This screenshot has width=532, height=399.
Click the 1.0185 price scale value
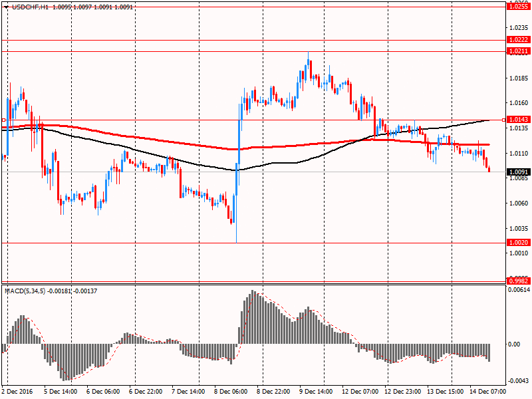[517, 78]
